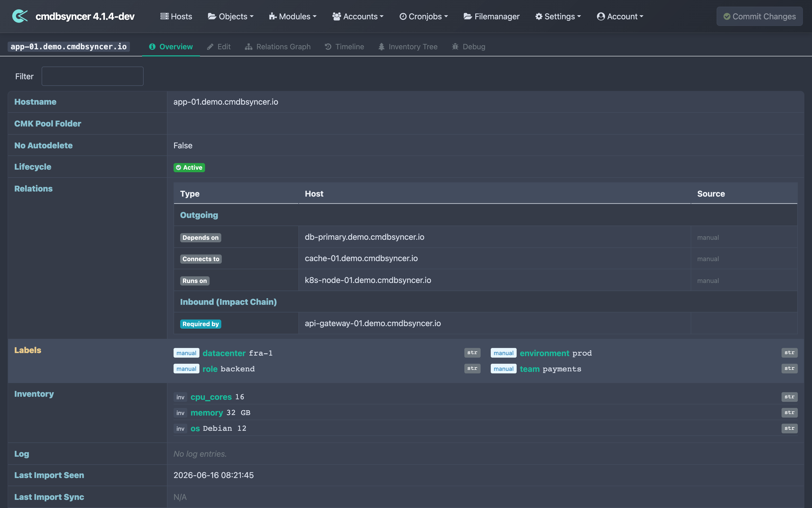Click the Connects to relation badge
Image resolution: width=812 pixels, height=508 pixels.
(x=201, y=259)
